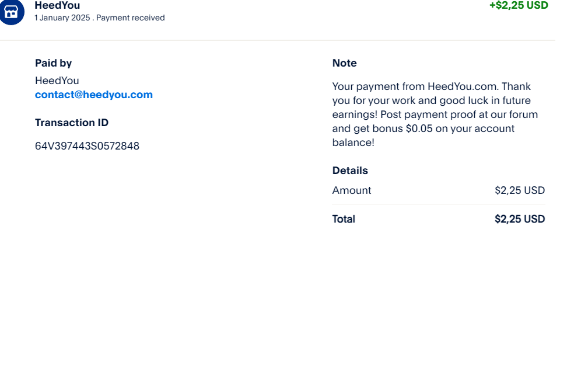588x368 pixels.
Task: Click the Note heading
Action: click(344, 63)
